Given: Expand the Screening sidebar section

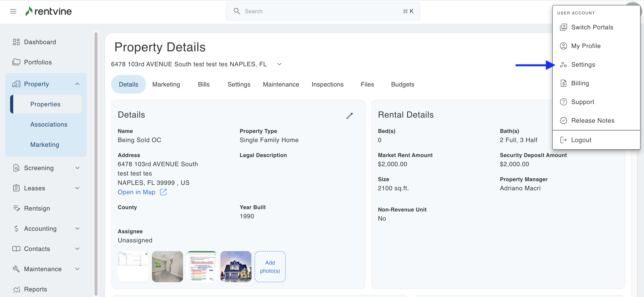Looking at the screenshot, I should [77, 168].
